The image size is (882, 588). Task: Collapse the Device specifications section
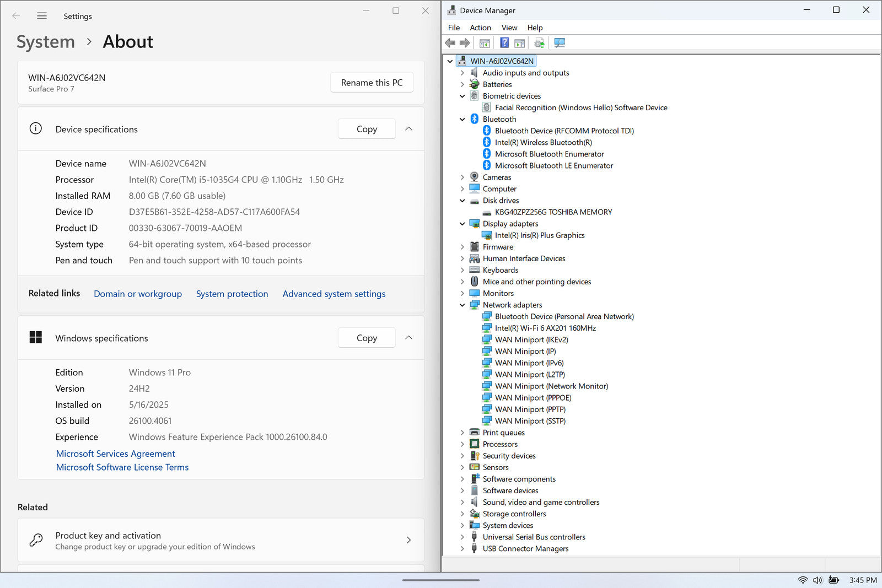coord(408,129)
